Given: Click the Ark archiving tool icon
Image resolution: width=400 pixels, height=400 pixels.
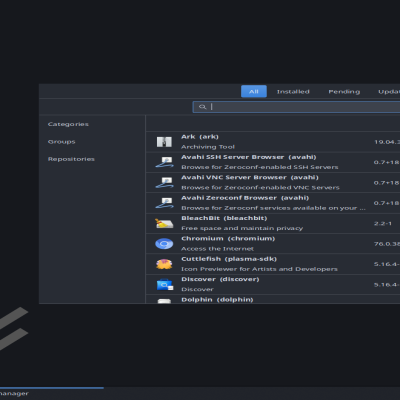Looking at the screenshot, I should (x=164, y=142).
